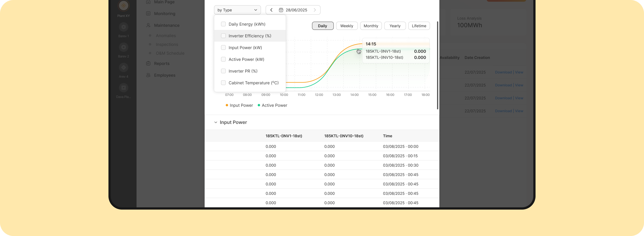Switch to the Lifetime tab
Screen dimensions: 644x236
point(419,26)
